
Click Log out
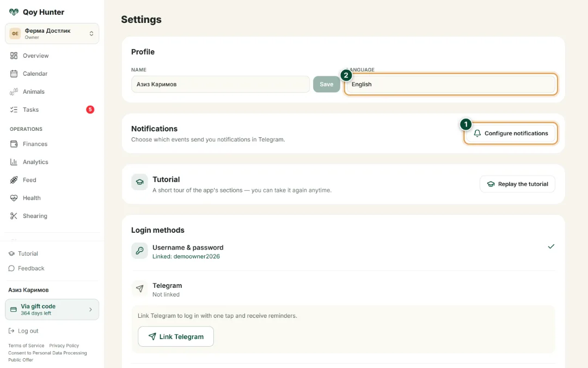pyautogui.click(x=23, y=331)
